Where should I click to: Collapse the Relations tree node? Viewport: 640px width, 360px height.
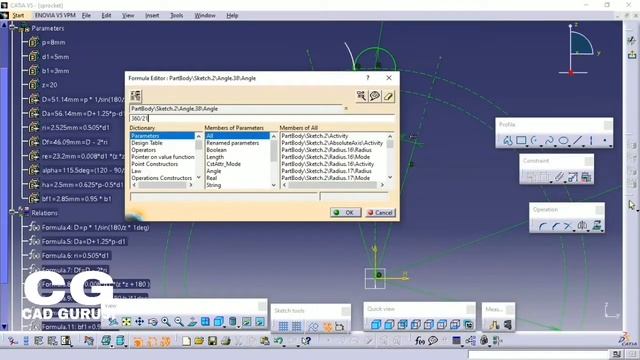12,213
